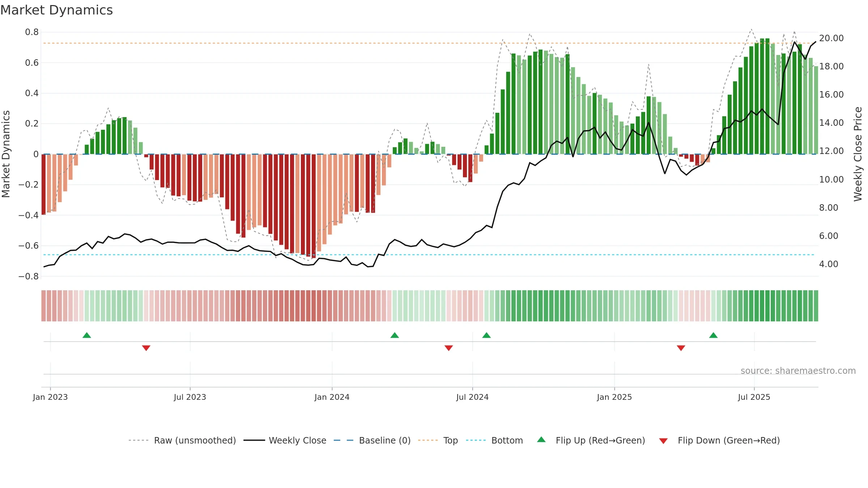This screenshot has height=488, width=868.
Task: Click the 0 baseline axis tick label
Action: click(x=36, y=154)
